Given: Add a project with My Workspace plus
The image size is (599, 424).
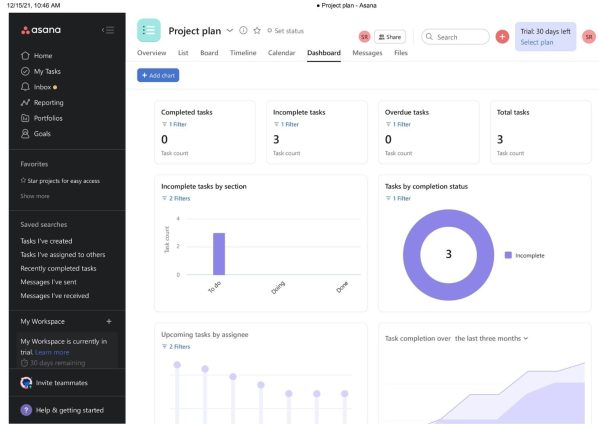Looking at the screenshot, I should point(109,322).
